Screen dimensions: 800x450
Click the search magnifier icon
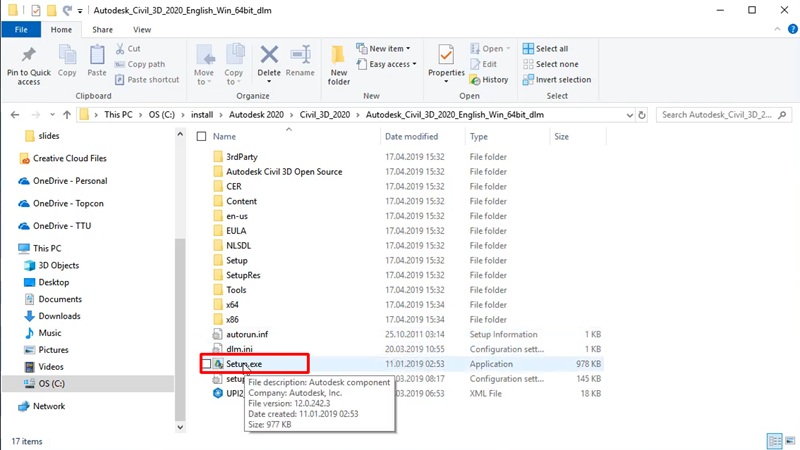click(x=782, y=115)
